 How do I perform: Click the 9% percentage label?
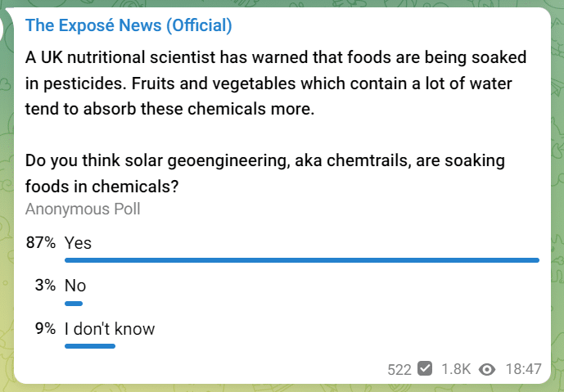click(x=45, y=328)
